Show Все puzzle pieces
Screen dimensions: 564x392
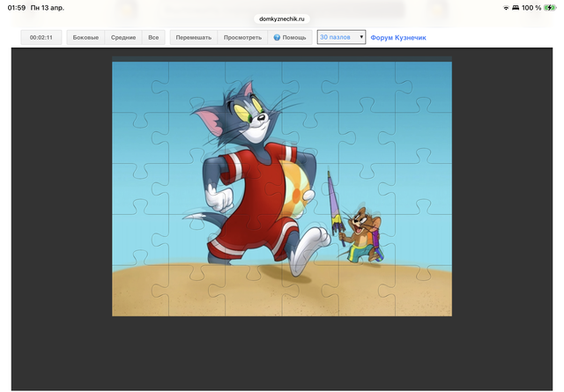pyautogui.click(x=153, y=38)
